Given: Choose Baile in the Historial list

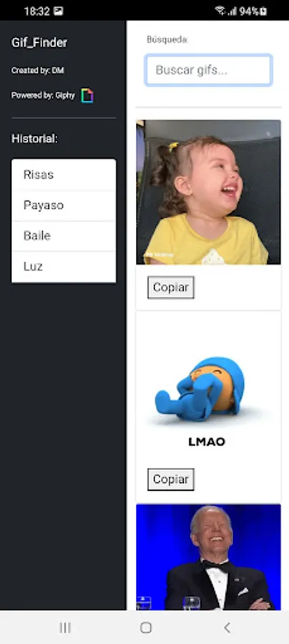Looking at the screenshot, I should 64,235.
